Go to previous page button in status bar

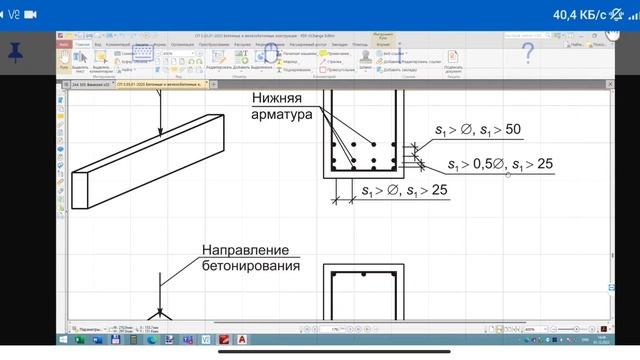coord(315,329)
